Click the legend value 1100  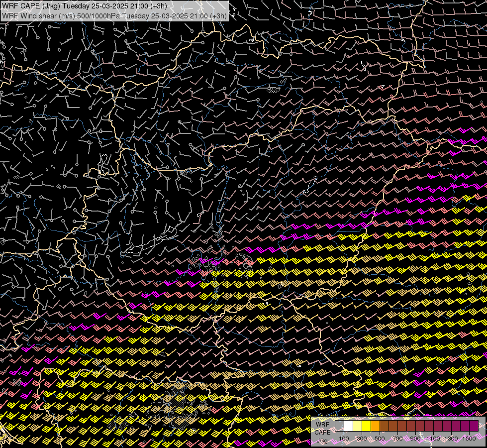point(433,439)
